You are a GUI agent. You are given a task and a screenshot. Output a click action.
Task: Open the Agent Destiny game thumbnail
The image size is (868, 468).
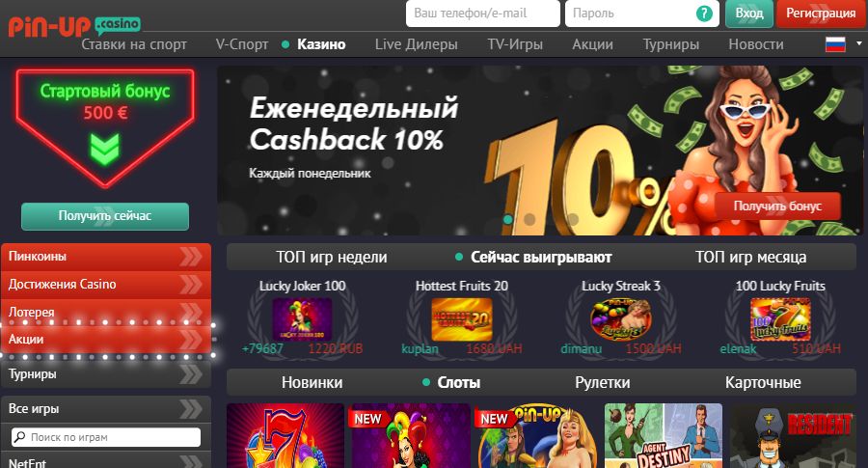(664, 436)
